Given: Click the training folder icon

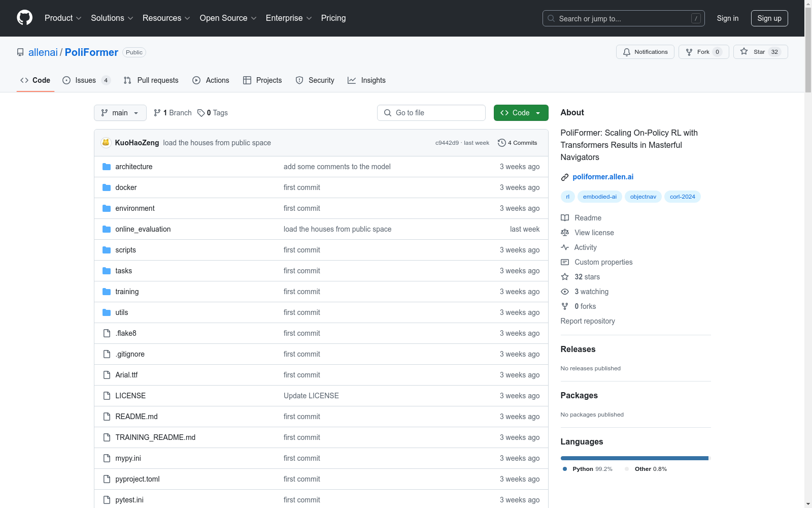Looking at the screenshot, I should (x=107, y=292).
